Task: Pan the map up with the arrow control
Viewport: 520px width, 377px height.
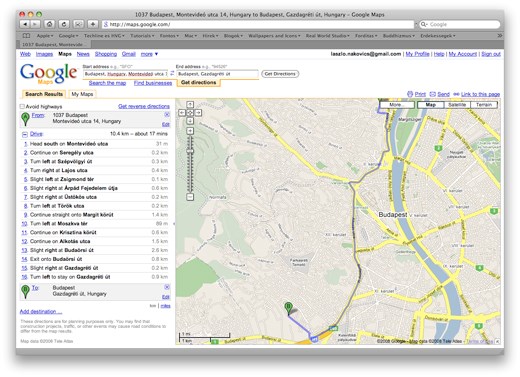Action: click(190, 105)
